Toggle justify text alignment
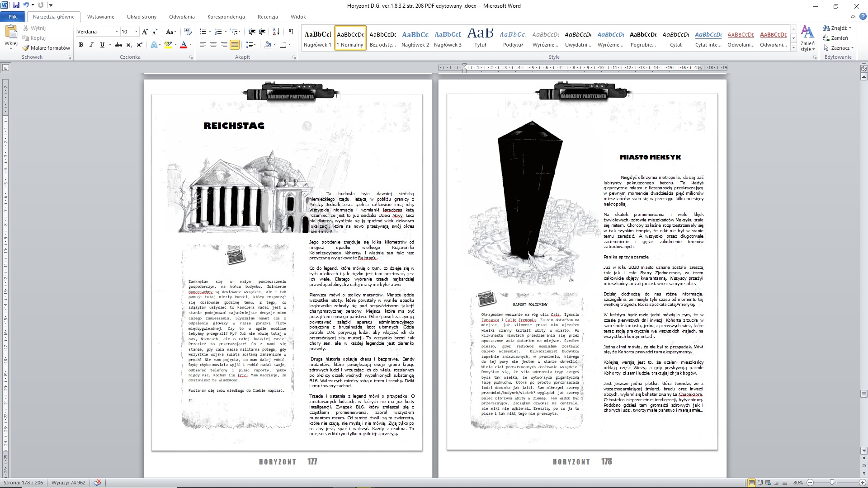Viewport: 868px width, 488px height. pos(234,45)
